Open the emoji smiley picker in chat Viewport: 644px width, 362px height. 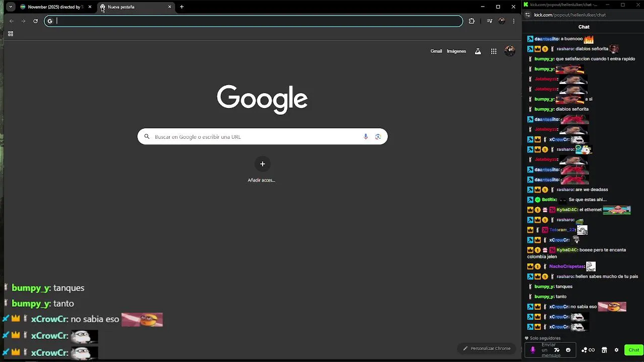coord(568,350)
